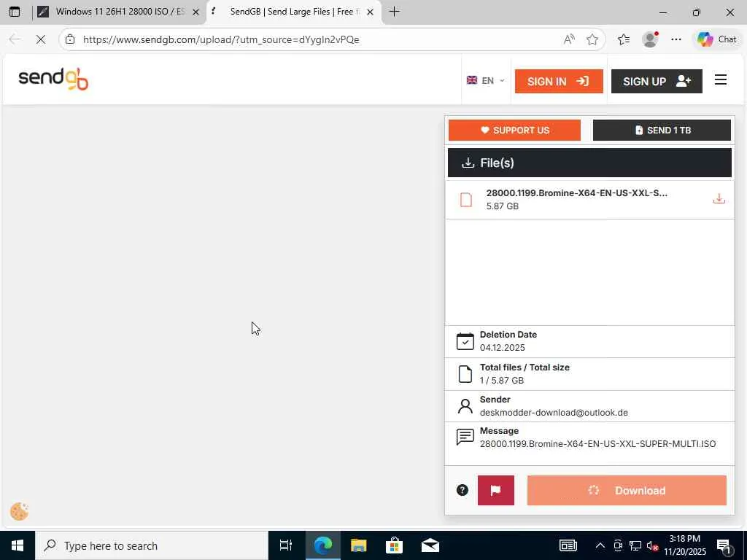Click the 5.87 GB file size text

(502, 206)
